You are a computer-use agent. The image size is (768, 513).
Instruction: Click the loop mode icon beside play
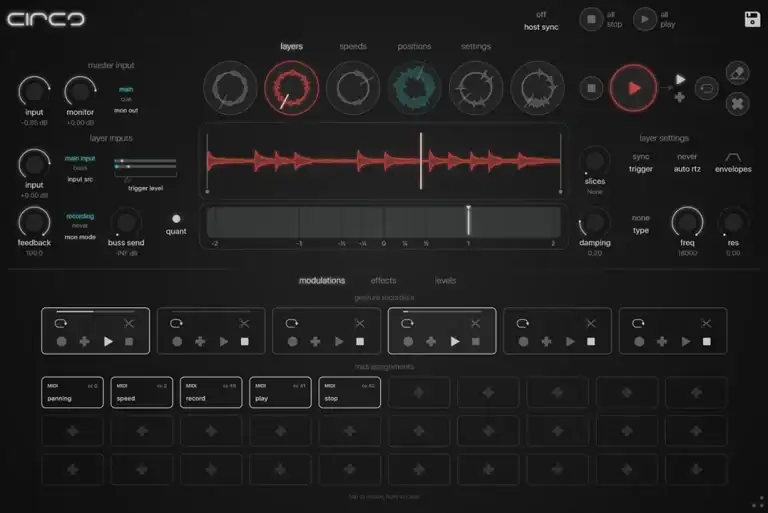[706, 89]
